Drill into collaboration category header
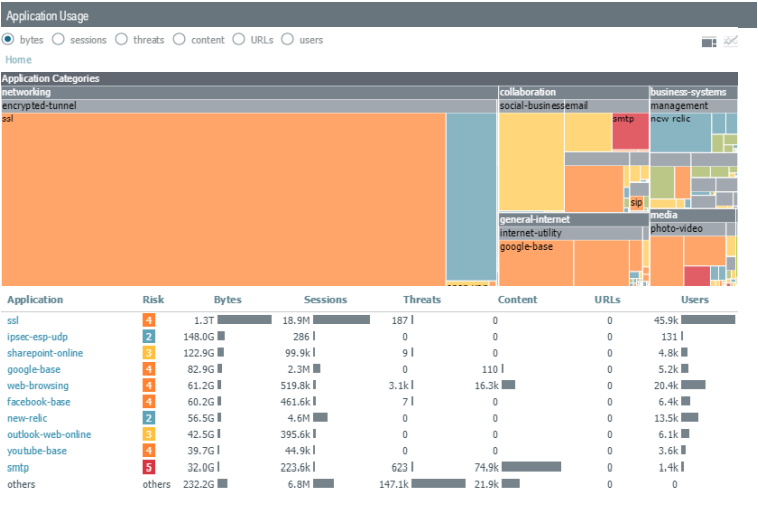Screen dimensions: 758x532 527,92
